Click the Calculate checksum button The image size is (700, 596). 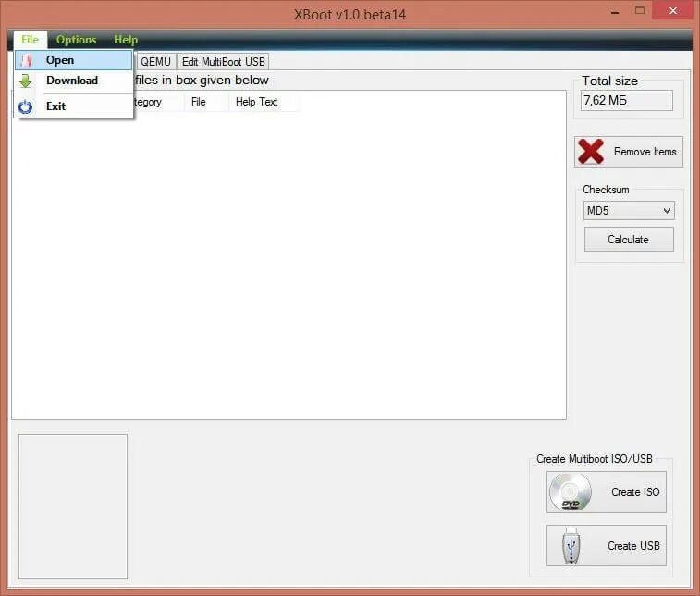(629, 240)
